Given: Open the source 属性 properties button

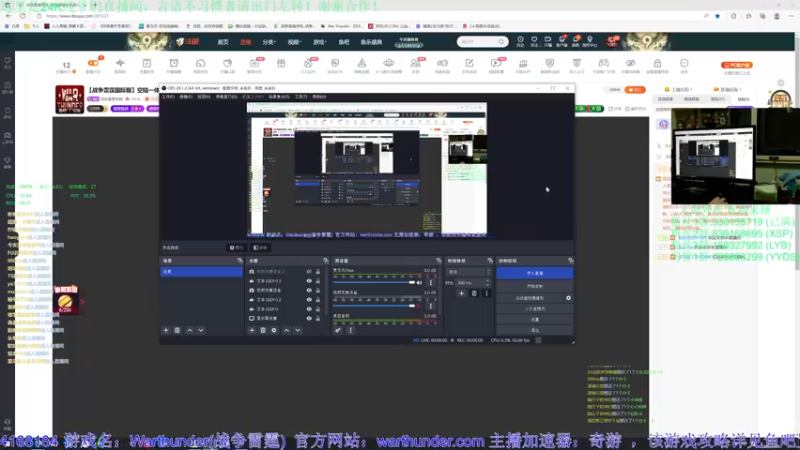Looking at the screenshot, I should (x=236, y=247).
